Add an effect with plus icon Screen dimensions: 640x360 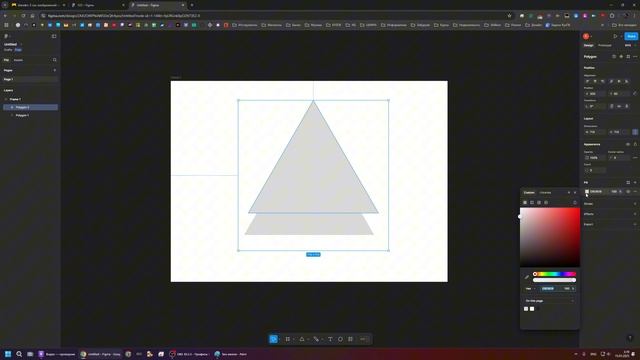tap(635, 214)
